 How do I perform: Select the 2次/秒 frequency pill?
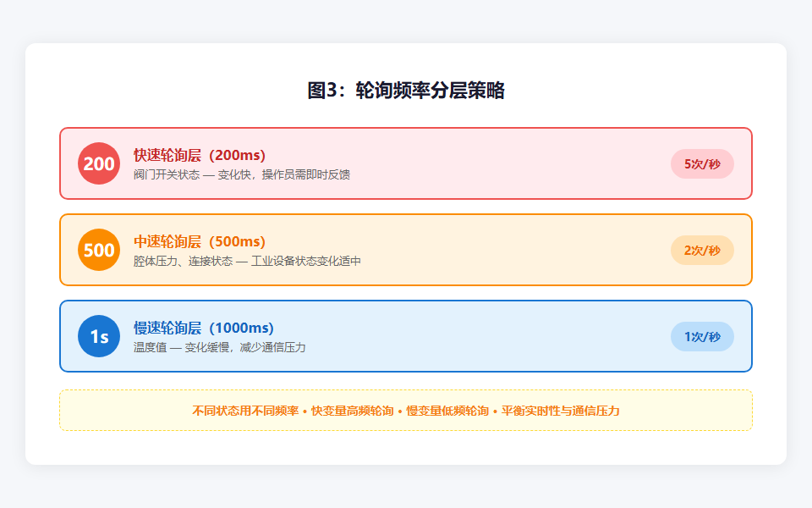click(702, 251)
